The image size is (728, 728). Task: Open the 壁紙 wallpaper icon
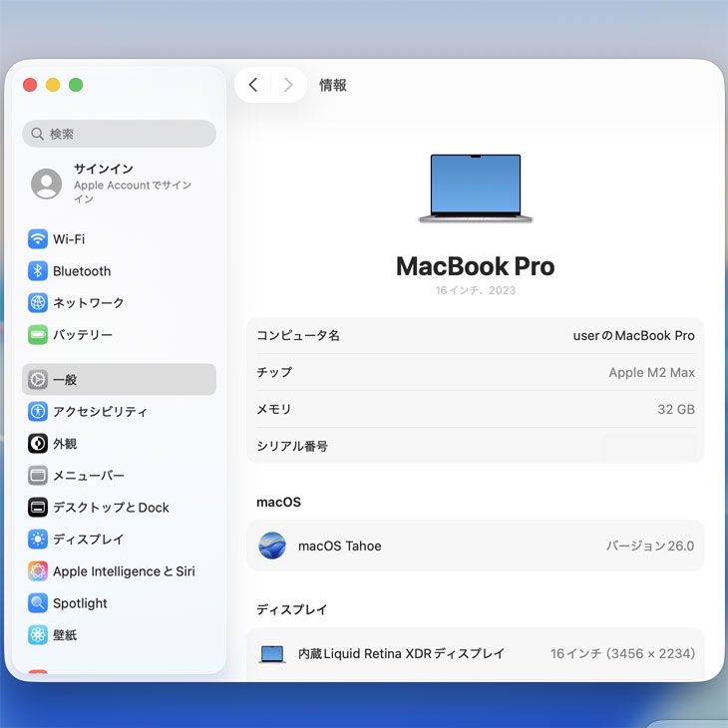pyautogui.click(x=38, y=635)
